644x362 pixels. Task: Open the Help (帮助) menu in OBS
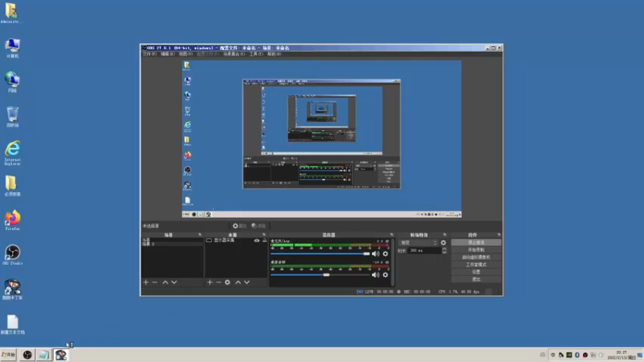275,54
